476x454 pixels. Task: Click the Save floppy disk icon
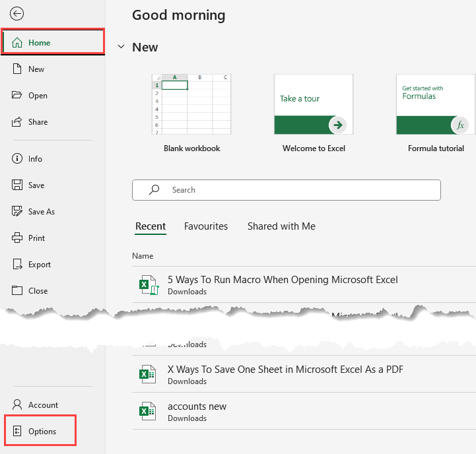tap(17, 185)
